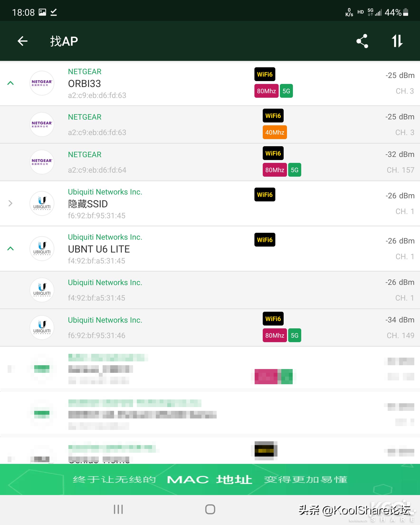
Task: Tap the picture notification icon in the status bar
Action: (x=42, y=12)
